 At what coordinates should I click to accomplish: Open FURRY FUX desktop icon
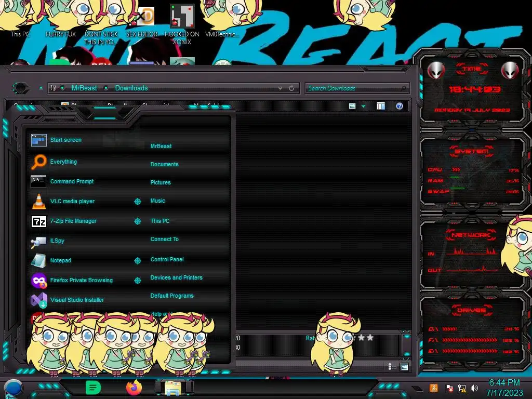coord(61,20)
